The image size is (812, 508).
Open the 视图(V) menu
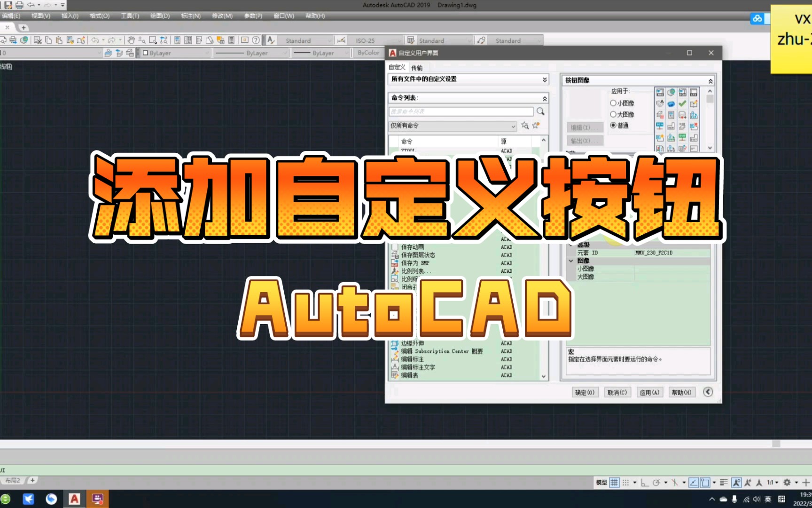[41, 16]
